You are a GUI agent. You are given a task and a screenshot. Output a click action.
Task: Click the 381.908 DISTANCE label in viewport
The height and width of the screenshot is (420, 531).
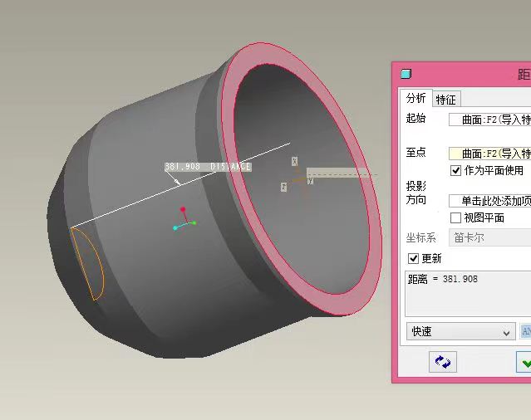click(x=208, y=167)
